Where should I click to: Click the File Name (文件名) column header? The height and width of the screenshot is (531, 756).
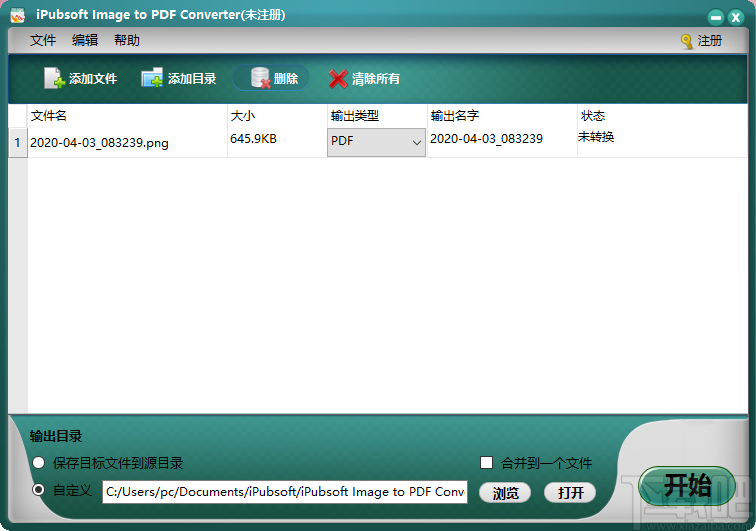[x=127, y=116]
